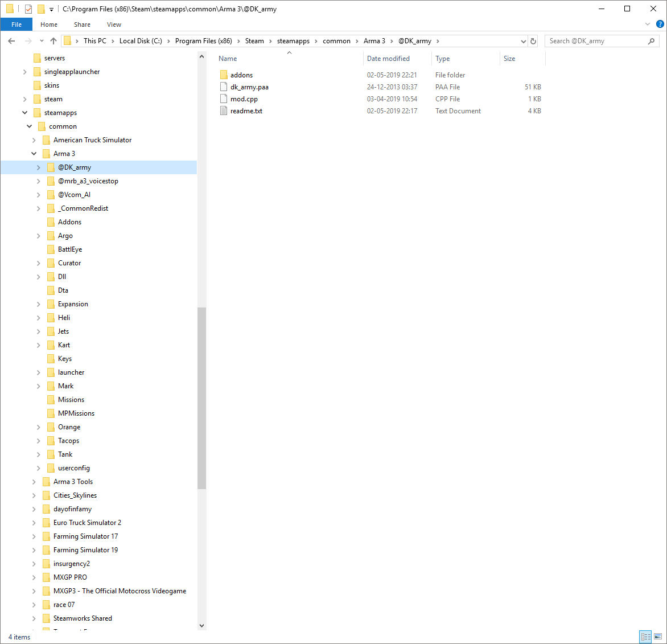Click navigation pane scrollbar thumb
Image resolution: width=667 pixels, height=644 pixels.
(201, 398)
